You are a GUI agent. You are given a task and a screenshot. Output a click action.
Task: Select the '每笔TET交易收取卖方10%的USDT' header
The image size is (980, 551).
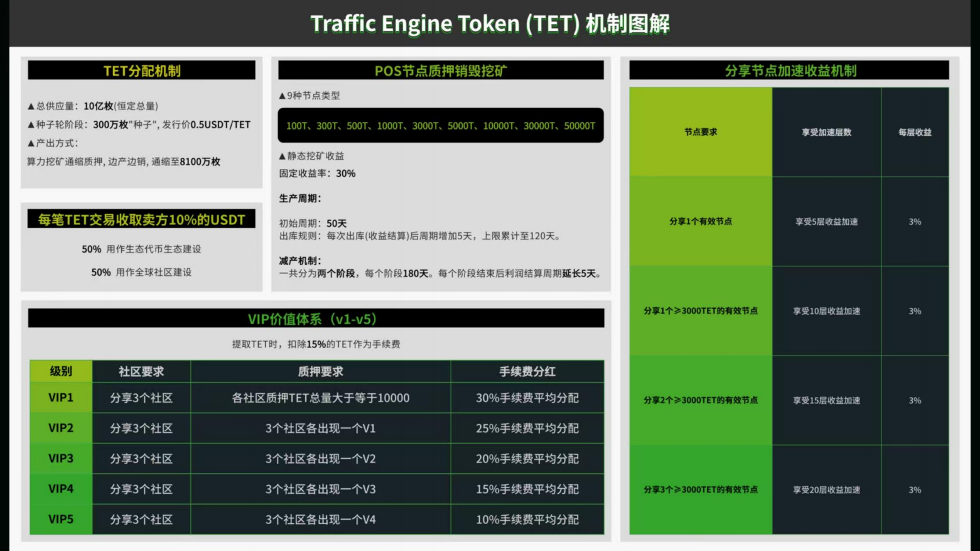pyautogui.click(x=141, y=219)
